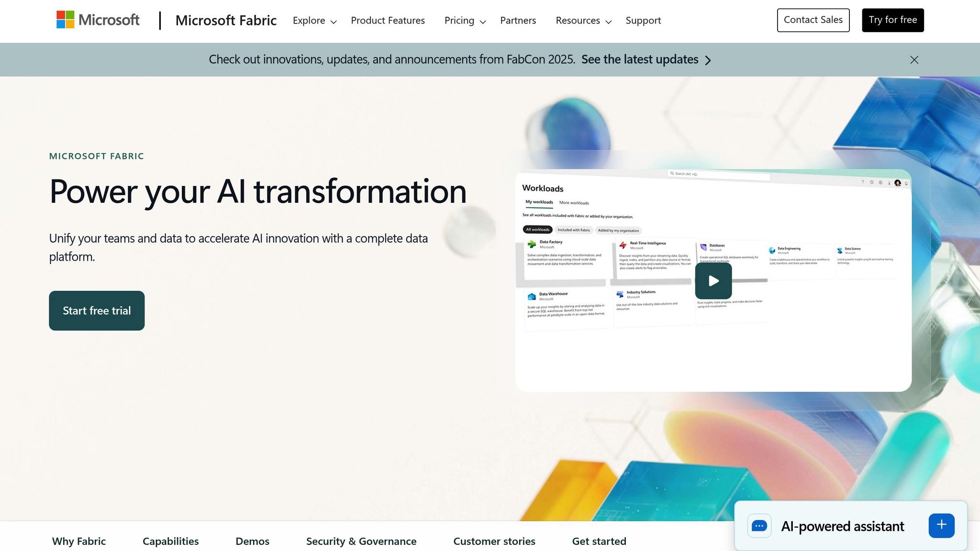
Task: Click the AI-powered assistant chat bubble icon
Action: [x=759, y=526]
